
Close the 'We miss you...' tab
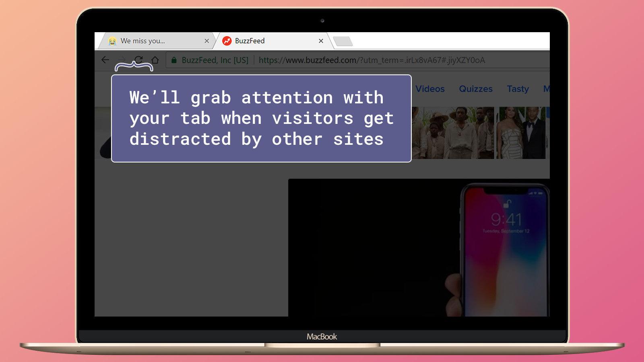[206, 41]
